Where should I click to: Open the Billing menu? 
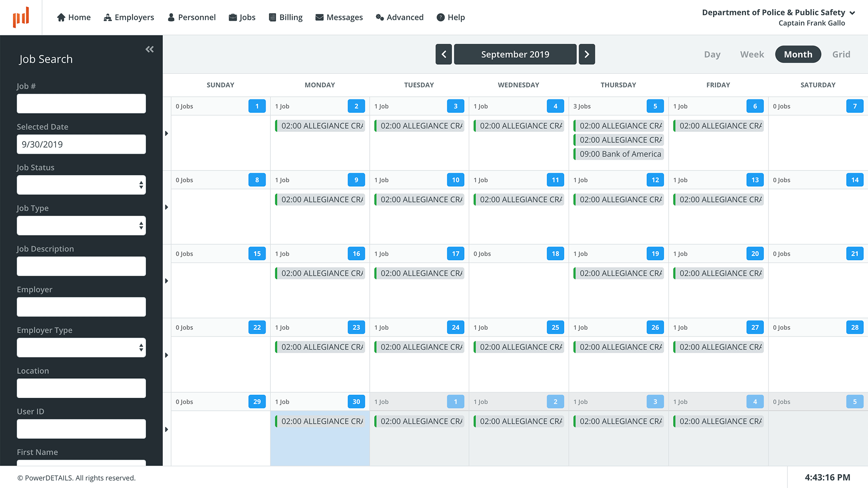[x=286, y=17]
